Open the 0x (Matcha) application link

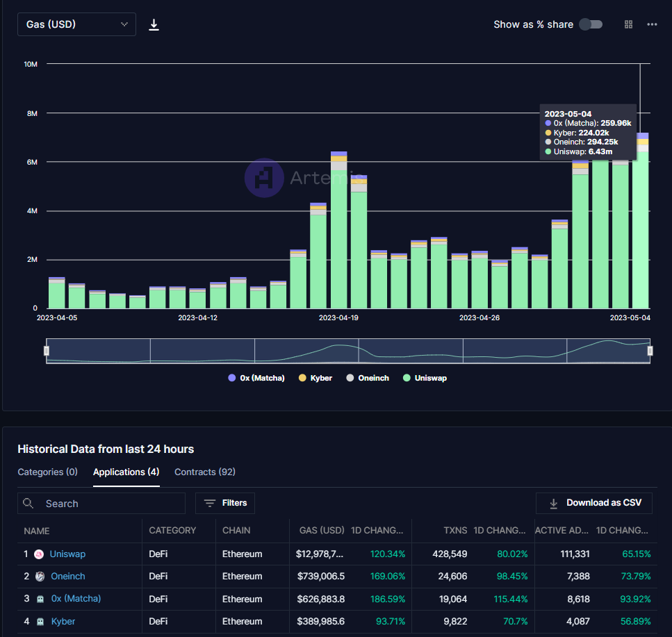click(x=76, y=598)
